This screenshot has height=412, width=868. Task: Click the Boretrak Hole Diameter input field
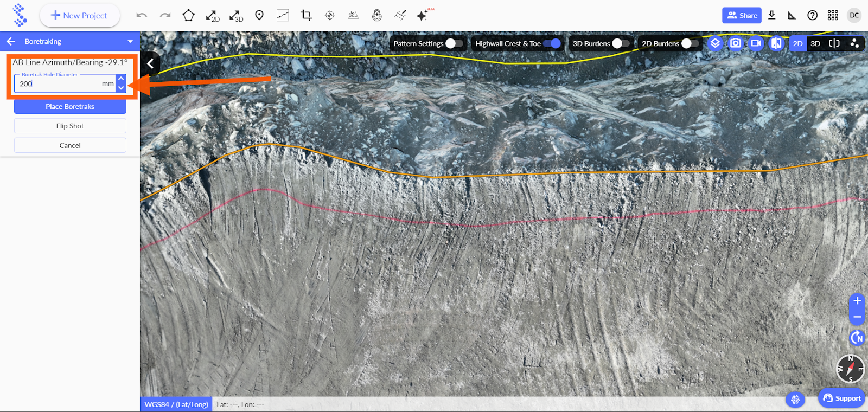pyautogui.click(x=60, y=84)
